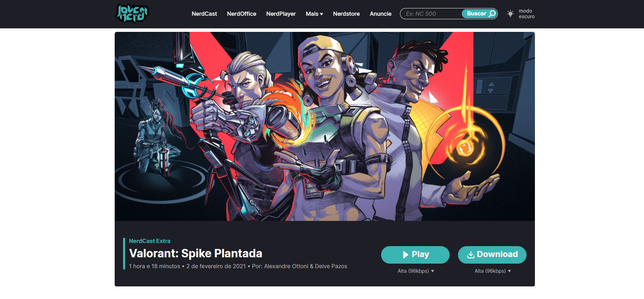Open the NerdOffice menu item
This screenshot has height=299, width=644.
(242, 14)
